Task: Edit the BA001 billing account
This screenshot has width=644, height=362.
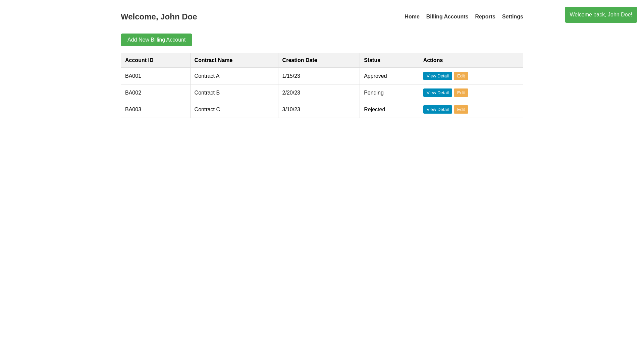Action: pyautogui.click(x=461, y=76)
